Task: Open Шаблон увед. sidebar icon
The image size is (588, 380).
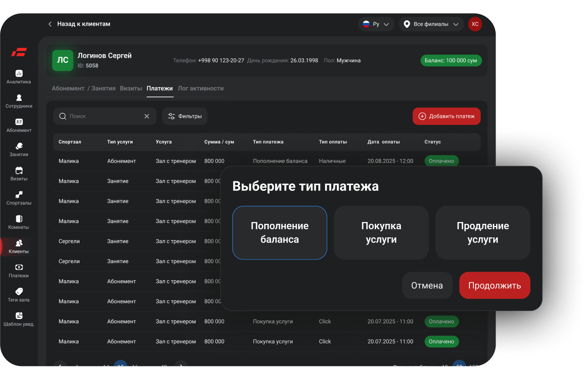Action: (x=18, y=316)
